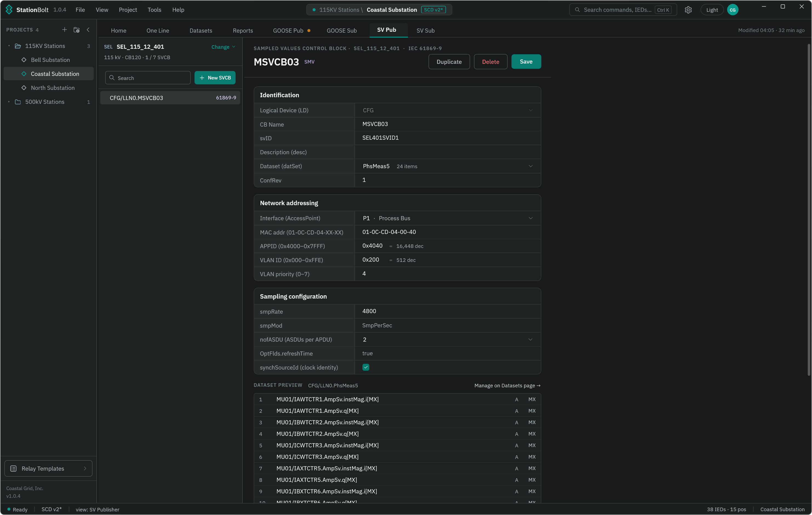The width and height of the screenshot is (812, 515).
Task: Click the magnifier icon in SVCB search
Action: point(112,78)
